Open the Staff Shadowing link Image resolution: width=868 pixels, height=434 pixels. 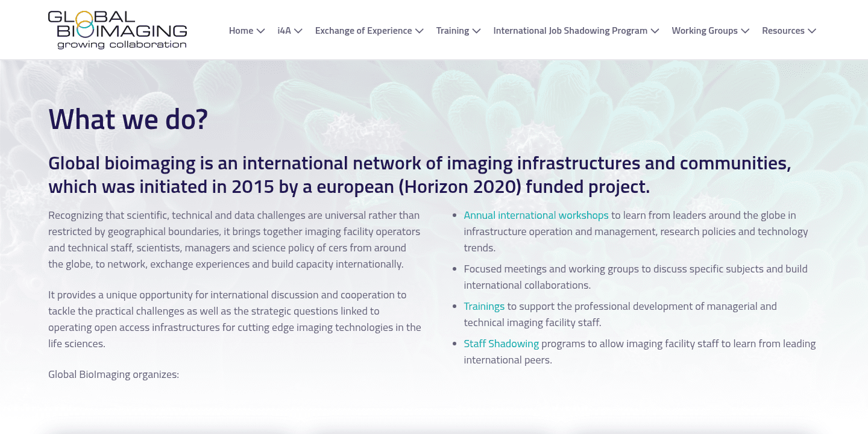coord(501,343)
